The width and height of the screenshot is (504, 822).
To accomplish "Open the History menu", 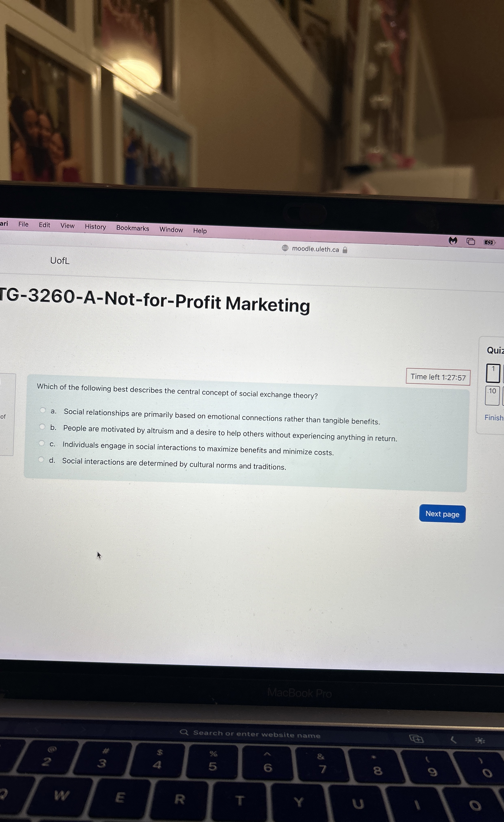I will point(95,227).
